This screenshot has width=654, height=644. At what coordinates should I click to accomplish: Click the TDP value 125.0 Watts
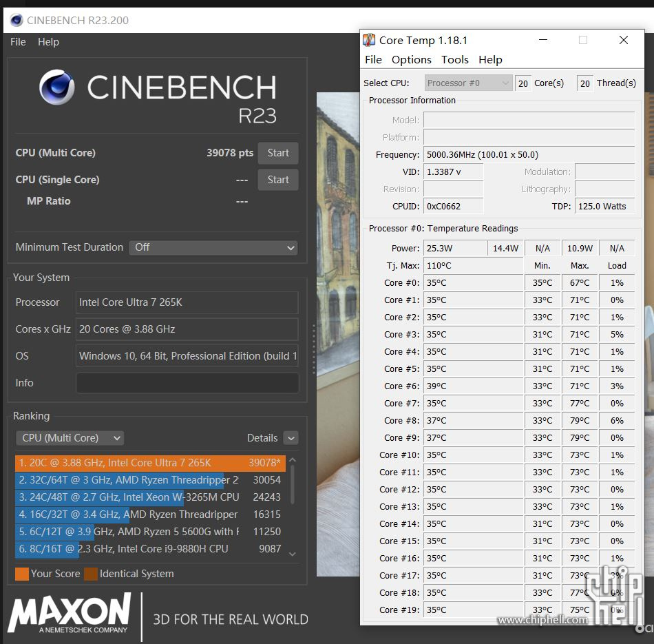pyautogui.click(x=604, y=206)
